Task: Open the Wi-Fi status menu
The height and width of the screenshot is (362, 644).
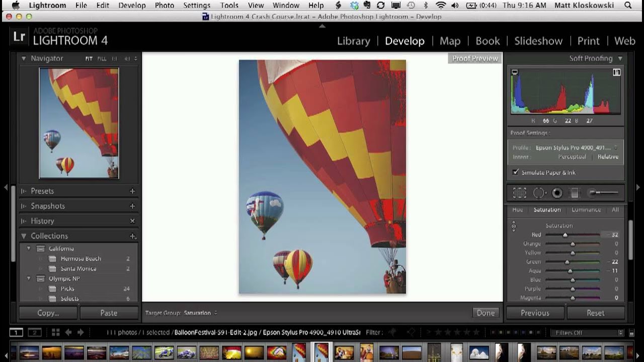Action: point(441,6)
